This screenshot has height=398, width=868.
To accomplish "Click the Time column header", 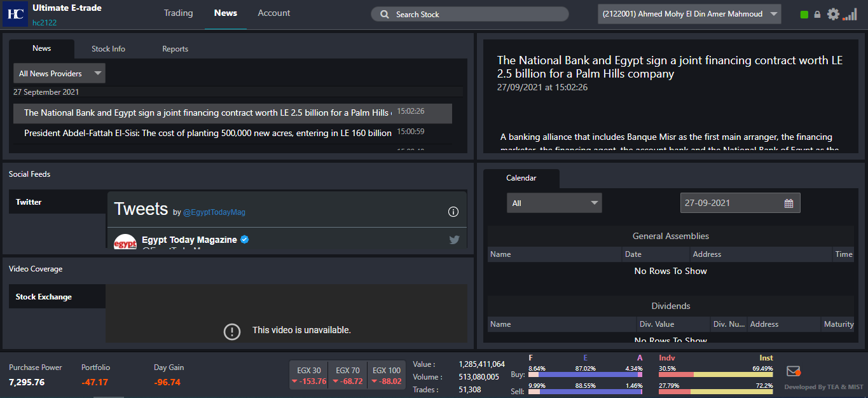I will click(843, 254).
